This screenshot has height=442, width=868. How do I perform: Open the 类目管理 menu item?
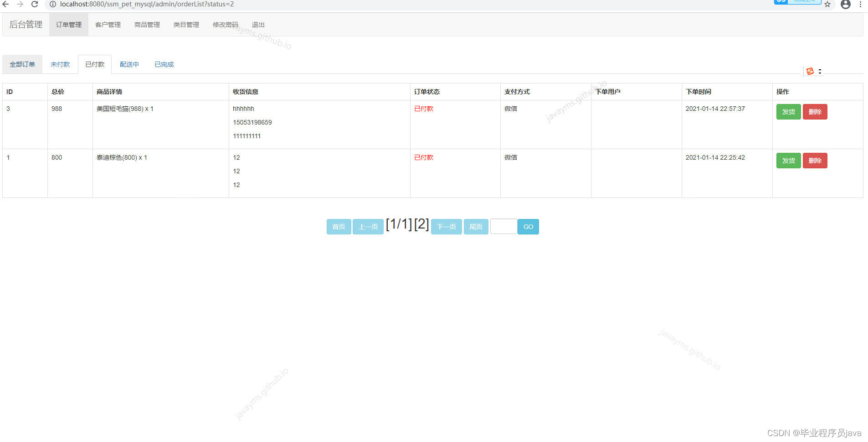coord(186,25)
